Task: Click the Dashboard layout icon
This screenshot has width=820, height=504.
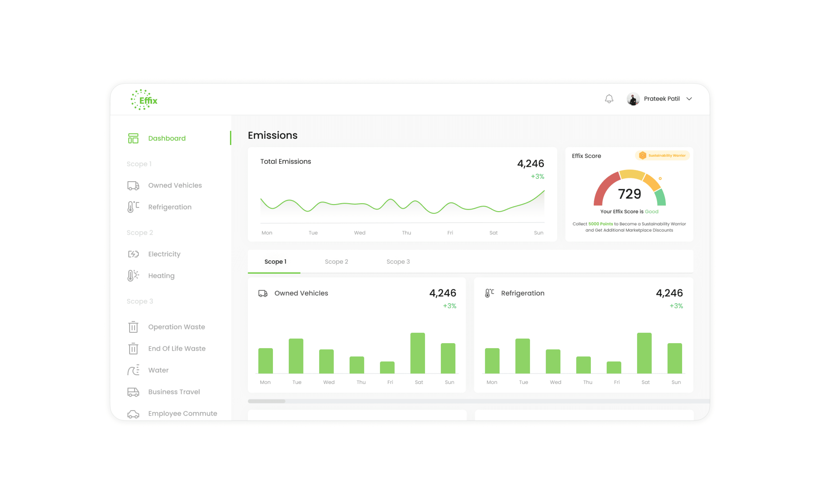Action: [x=133, y=138]
